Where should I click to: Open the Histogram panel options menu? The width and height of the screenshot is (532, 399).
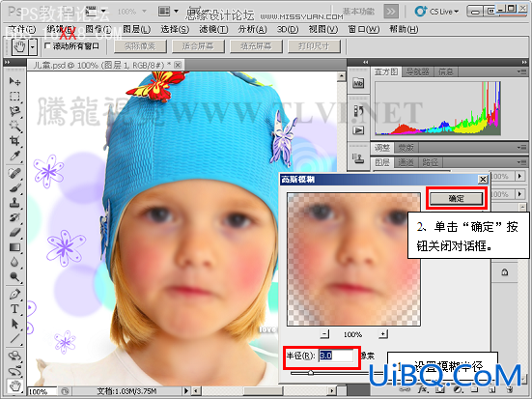point(521,71)
